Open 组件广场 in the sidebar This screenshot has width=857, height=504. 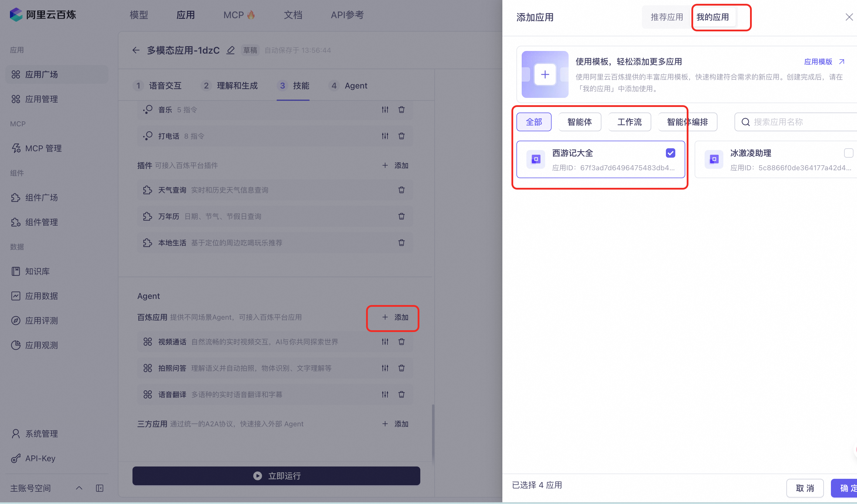[57, 197]
